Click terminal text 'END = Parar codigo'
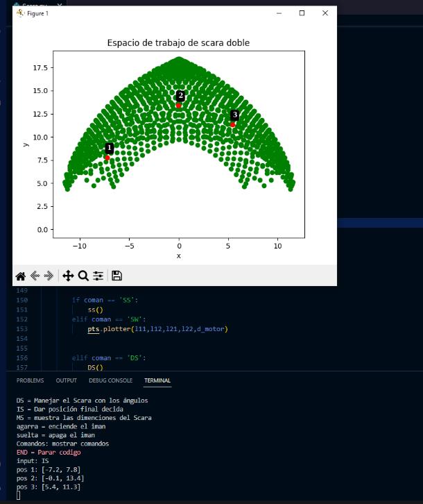The image size is (423, 504). click(49, 452)
